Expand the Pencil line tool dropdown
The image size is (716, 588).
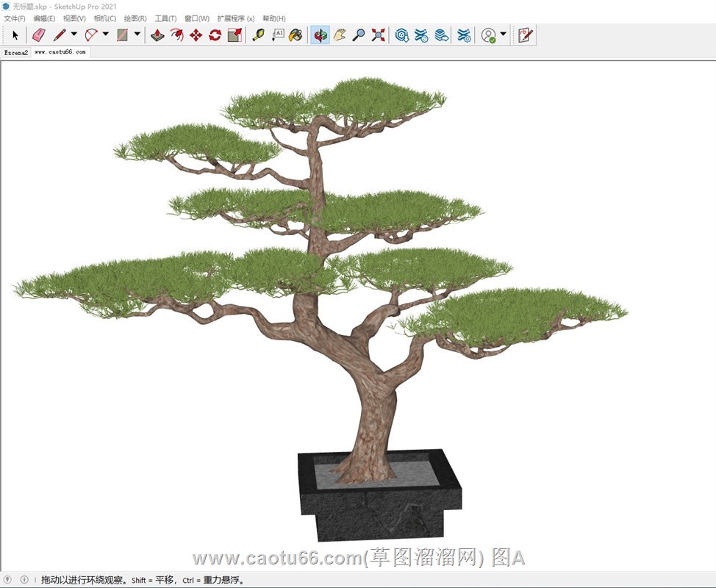coord(74,34)
